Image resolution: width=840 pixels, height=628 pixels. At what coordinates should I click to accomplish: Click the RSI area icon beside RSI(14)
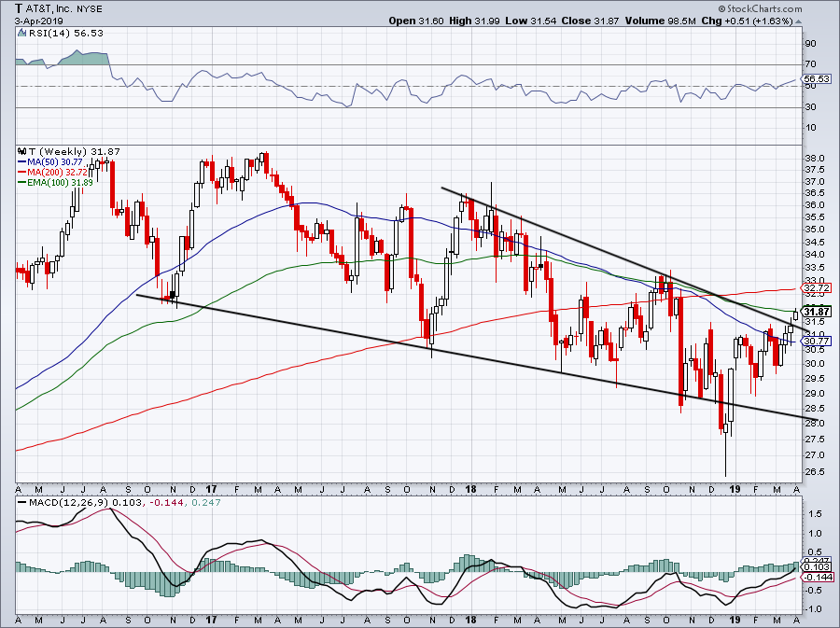click(21, 34)
